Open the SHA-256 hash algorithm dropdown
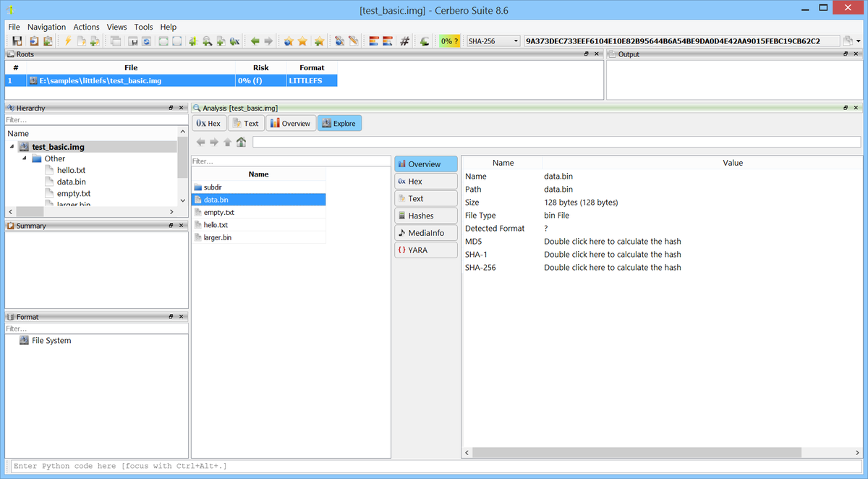The image size is (868, 479). click(493, 41)
